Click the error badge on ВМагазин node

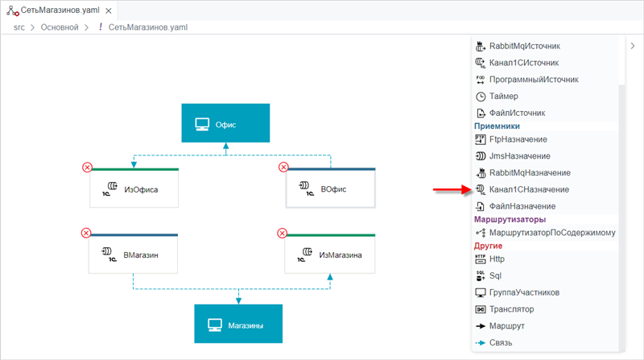[86, 233]
